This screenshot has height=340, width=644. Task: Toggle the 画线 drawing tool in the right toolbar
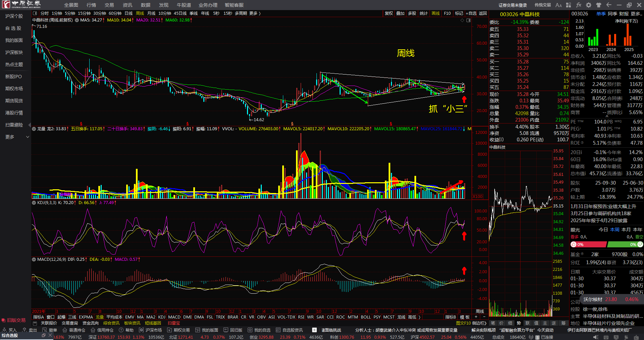(436, 13)
